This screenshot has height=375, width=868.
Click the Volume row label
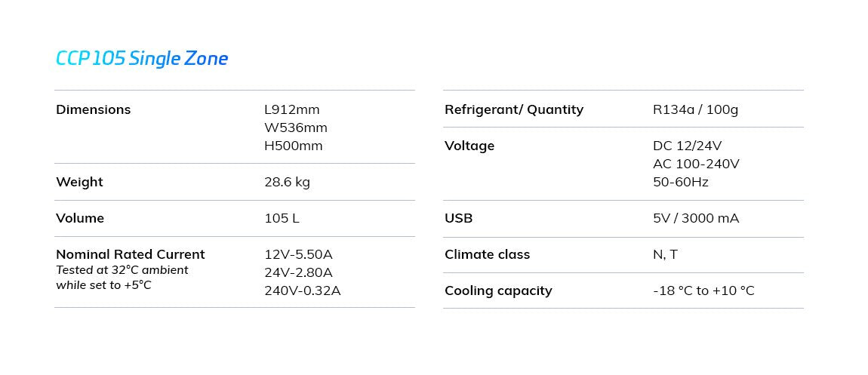(x=80, y=218)
